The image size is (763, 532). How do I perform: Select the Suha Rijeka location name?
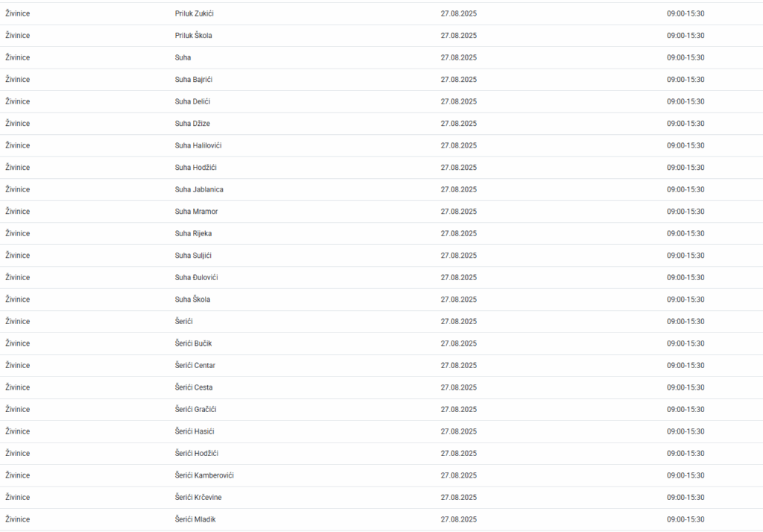(x=193, y=233)
